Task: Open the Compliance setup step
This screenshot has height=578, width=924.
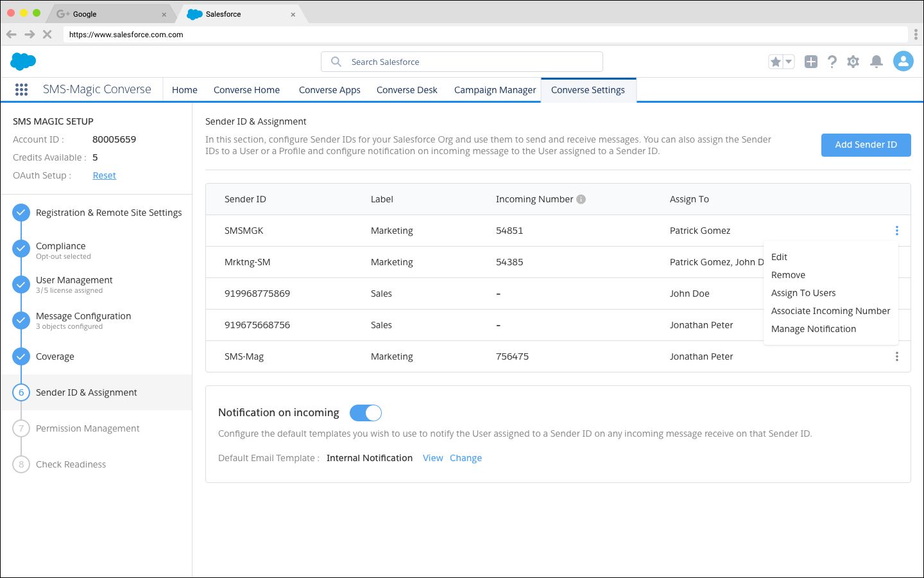Action: [x=60, y=246]
